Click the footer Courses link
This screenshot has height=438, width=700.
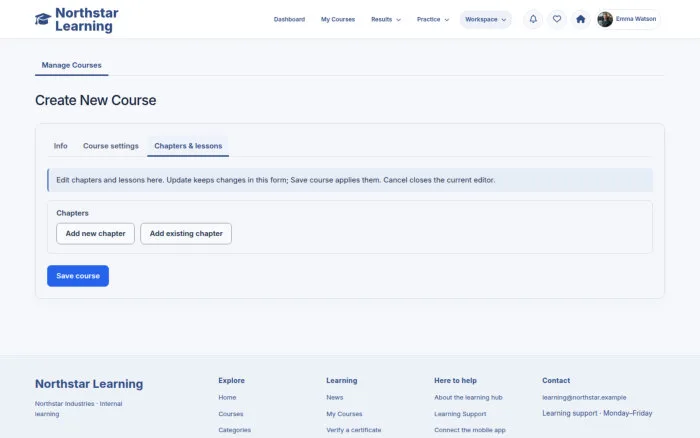click(231, 414)
